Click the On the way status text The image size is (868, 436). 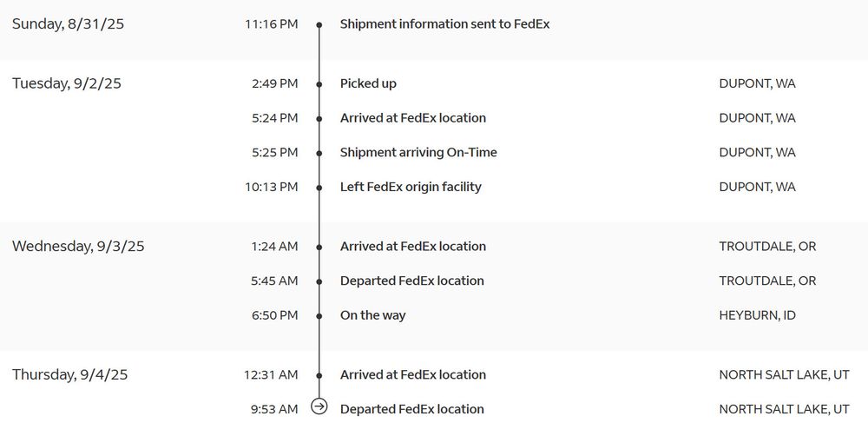tap(372, 315)
